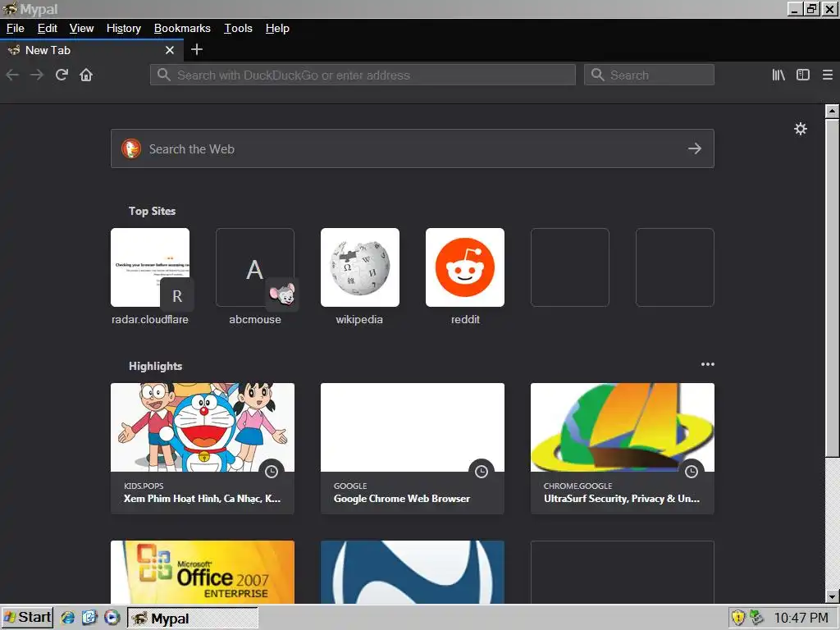This screenshot has width=840, height=630.
Task: Open the Help menu
Action: click(x=277, y=29)
